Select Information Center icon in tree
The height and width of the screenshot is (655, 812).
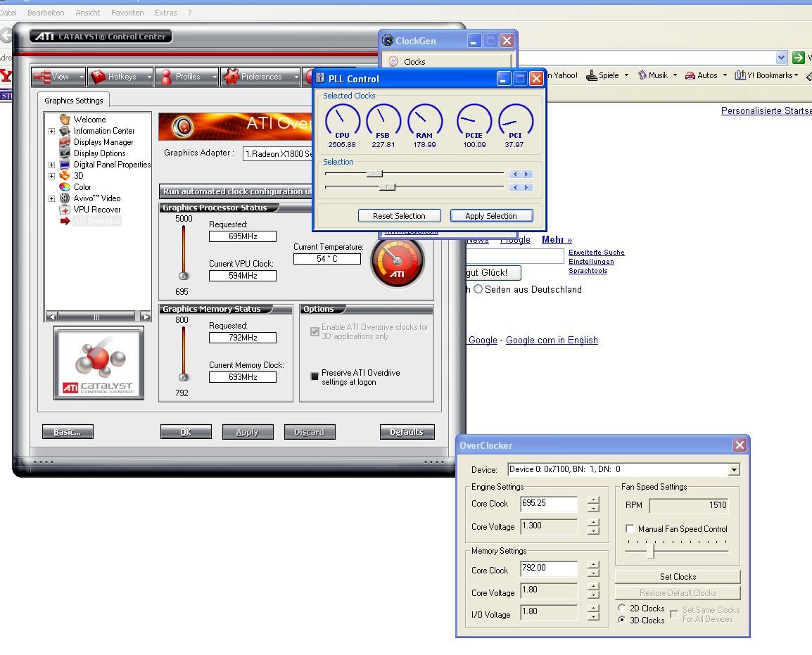65,130
